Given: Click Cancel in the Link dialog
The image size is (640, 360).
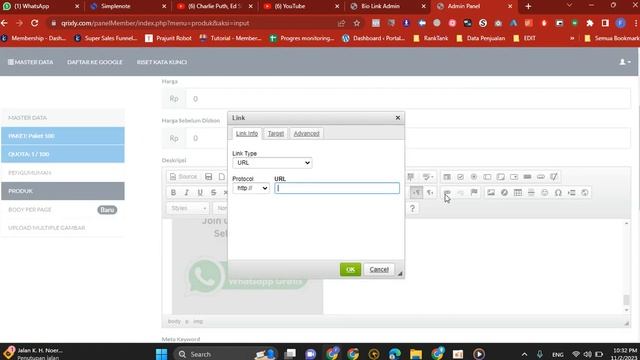Looking at the screenshot, I should pos(379,269).
